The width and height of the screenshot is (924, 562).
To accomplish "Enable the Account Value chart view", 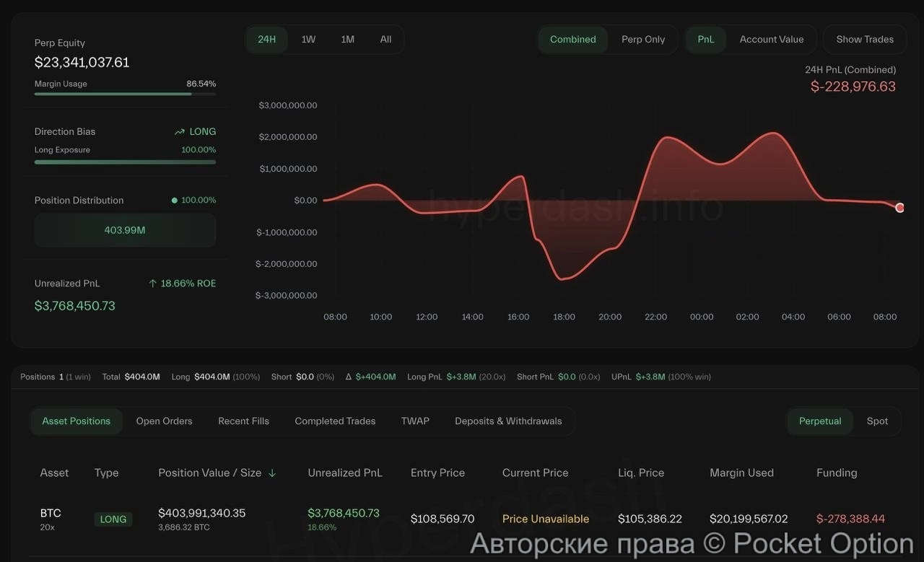I will click(x=772, y=39).
